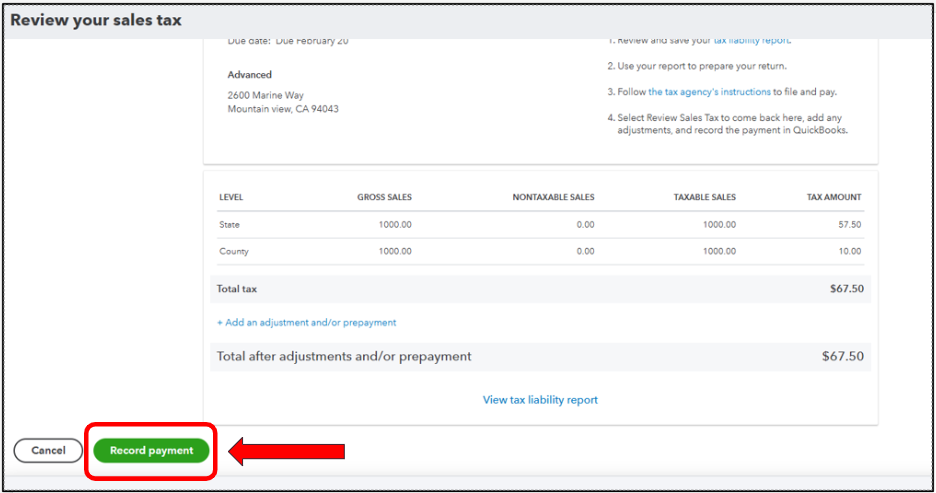Image resolution: width=936 pixels, height=493 pixels.
Task: Click the Record payment button
Action: tap(151, 451)
